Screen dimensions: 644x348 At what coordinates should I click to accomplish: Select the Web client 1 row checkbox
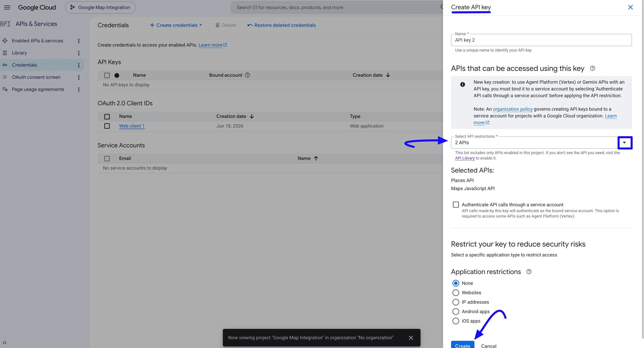point(107,126)
